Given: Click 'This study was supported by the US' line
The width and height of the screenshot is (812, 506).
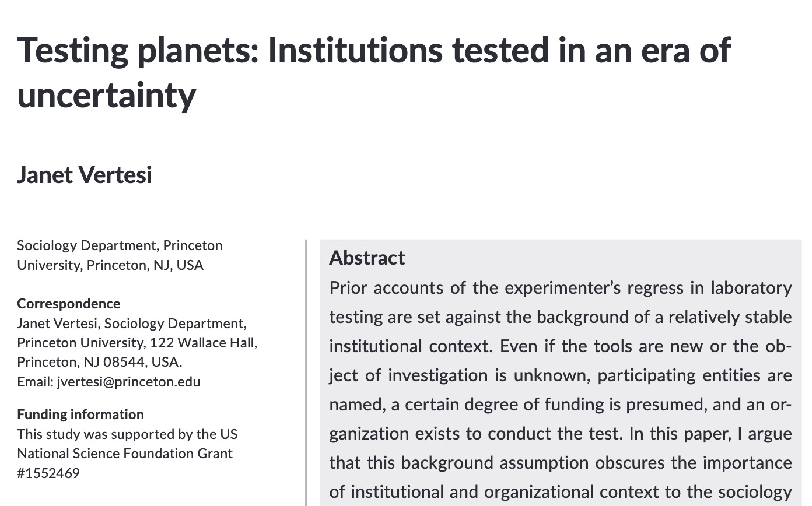Looking at the screenshot, I should click(x=127, y=434).
